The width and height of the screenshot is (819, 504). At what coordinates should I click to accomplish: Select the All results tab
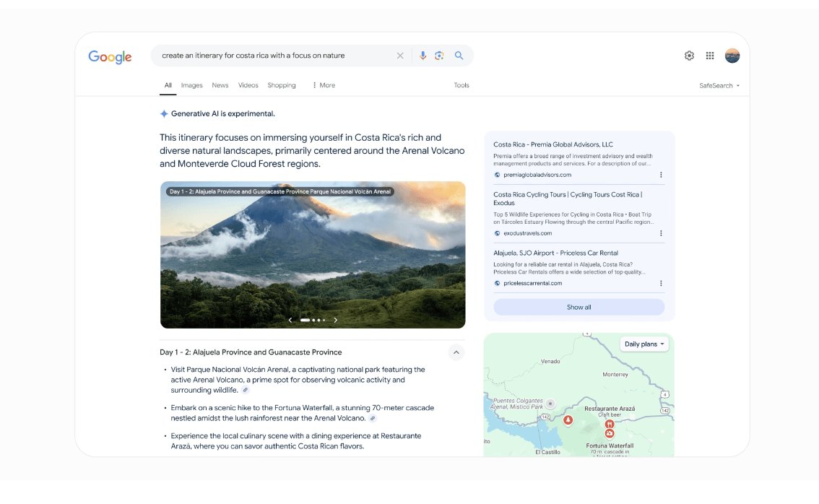(x=168, y=85)
